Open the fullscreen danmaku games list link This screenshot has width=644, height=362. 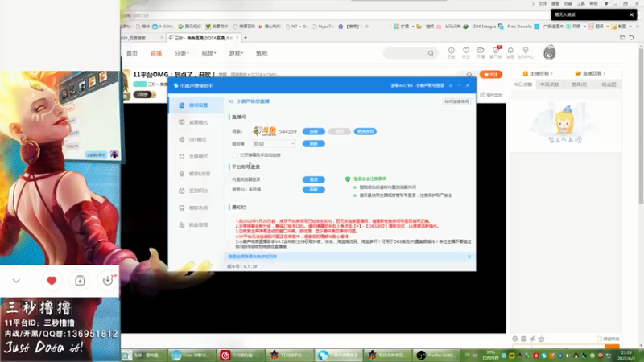pyautogui.click(x=253, y=257)
